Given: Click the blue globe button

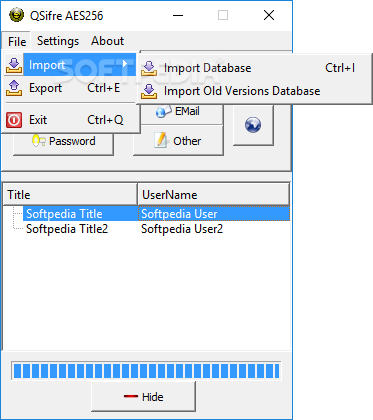Looking at the screenshot, I should (x=253, y=125).
